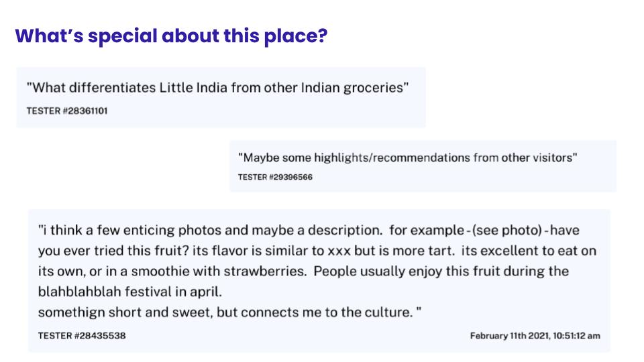The image size is (644, 362).
Task: Click the TESTER #29396566 label
Action: pyautogui.click(x=275, y=177)
